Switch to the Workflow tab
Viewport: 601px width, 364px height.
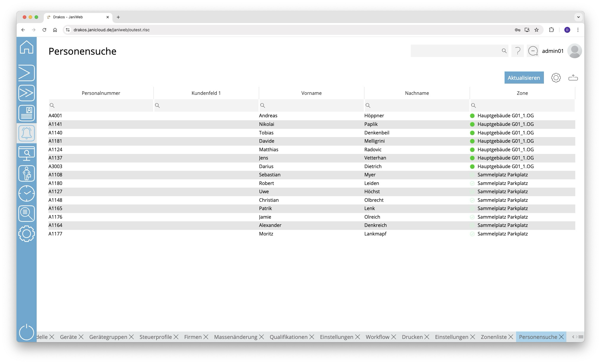tap(377, 337)
